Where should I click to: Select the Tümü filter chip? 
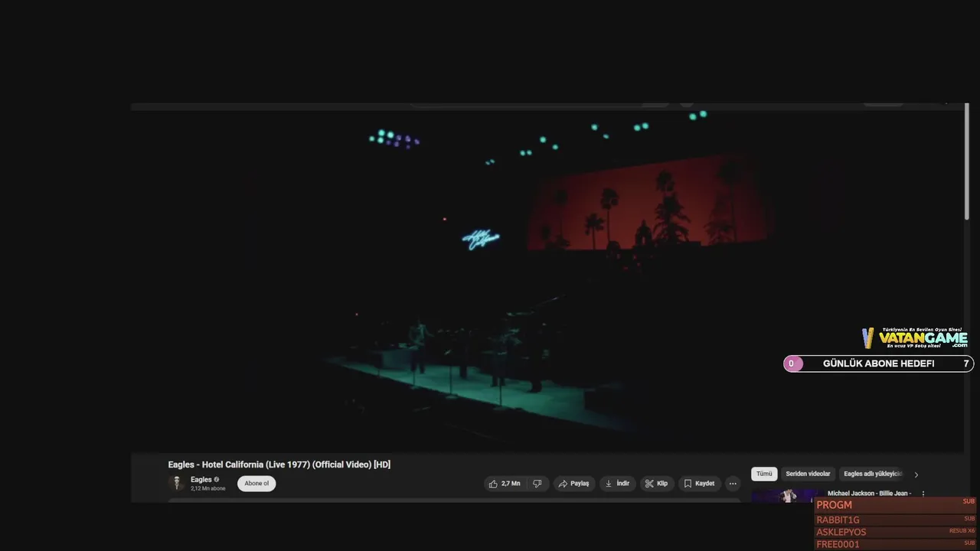coord(764,474)
